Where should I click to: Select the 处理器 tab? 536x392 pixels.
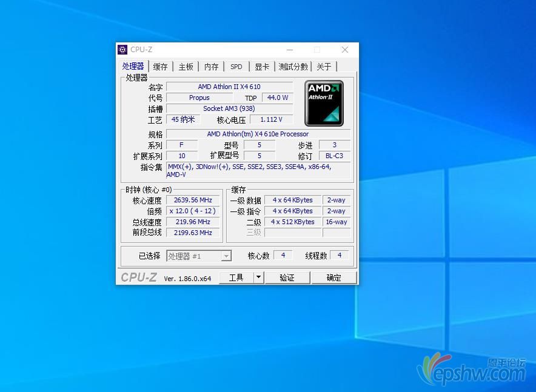[x=133, y=66]
